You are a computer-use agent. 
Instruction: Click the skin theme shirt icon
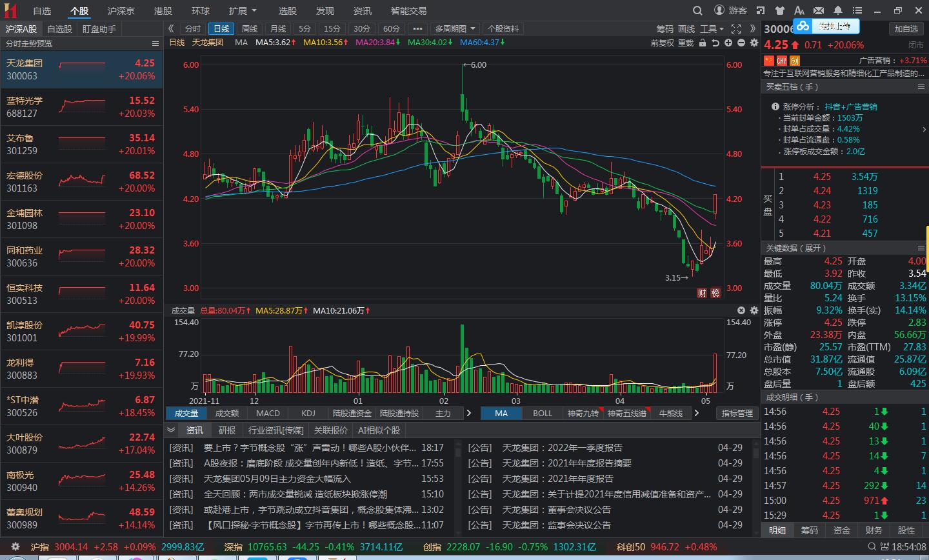tap(779, 10)
